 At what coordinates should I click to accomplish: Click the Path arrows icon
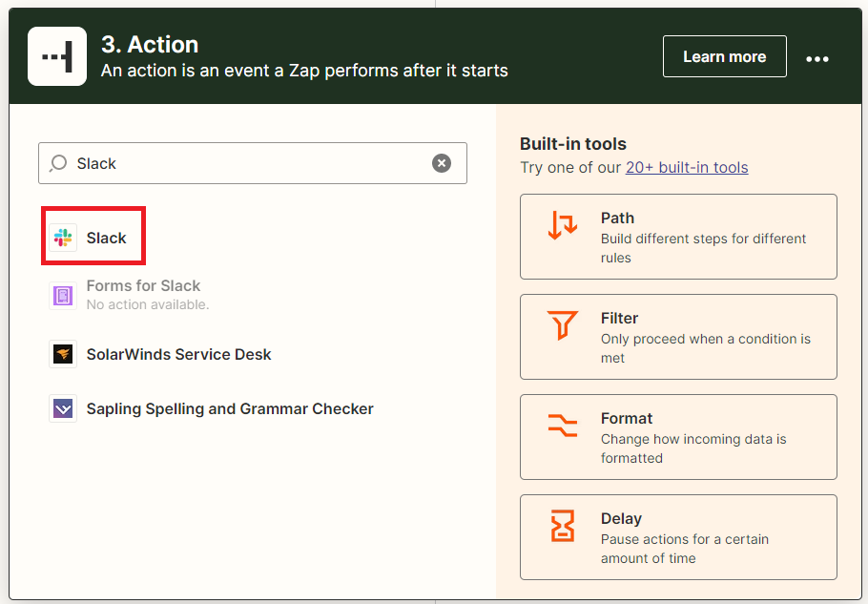tap(563, 224)
